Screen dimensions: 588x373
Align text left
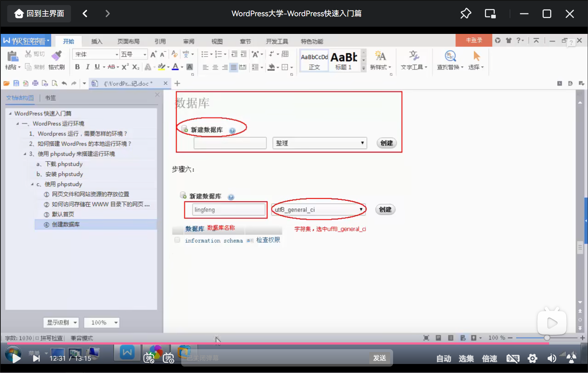coord(205,67)
